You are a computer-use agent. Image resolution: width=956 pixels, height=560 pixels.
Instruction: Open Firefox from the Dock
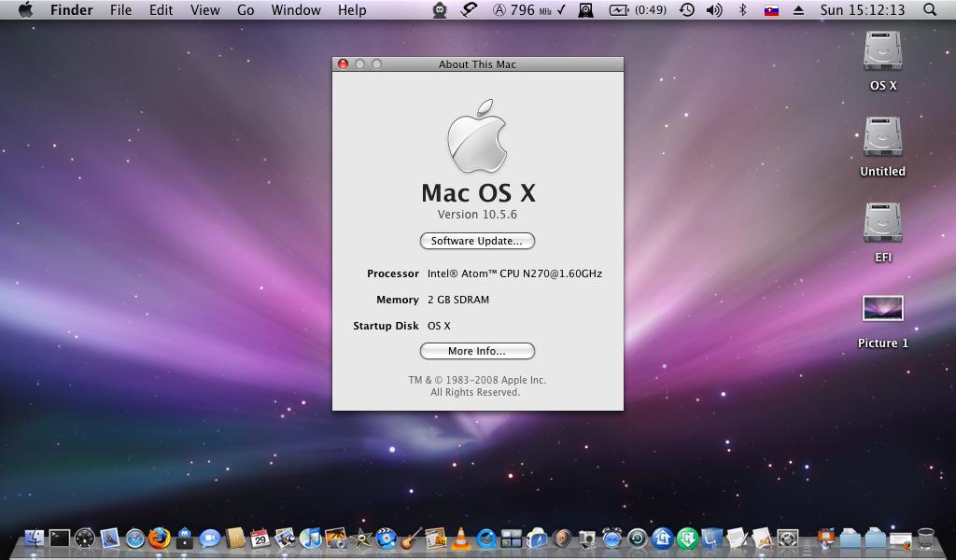click(160, 539)
